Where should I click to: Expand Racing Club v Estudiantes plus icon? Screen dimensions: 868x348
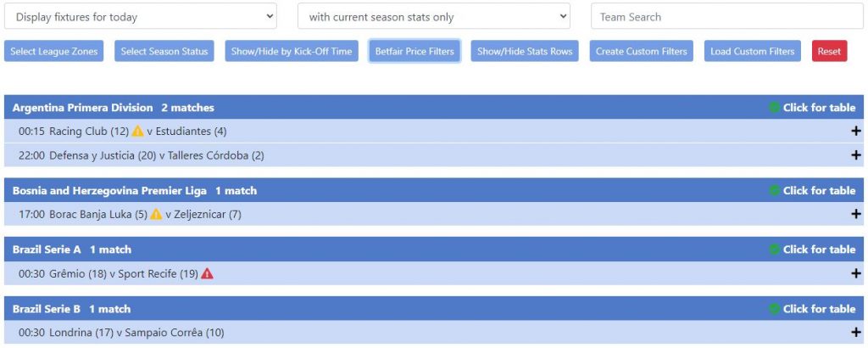[855, 132]
